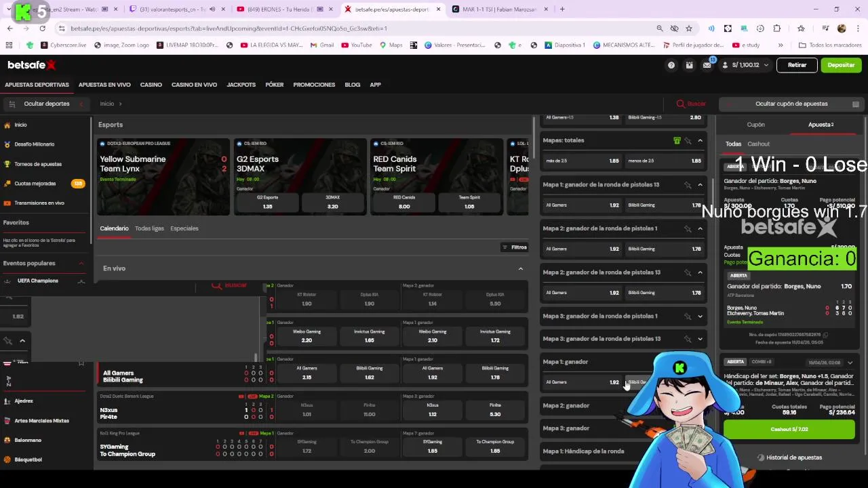Select menos de 2.5 odds 1.85
The width and height of the screenshot is (868, 488).
click(664, 161)
